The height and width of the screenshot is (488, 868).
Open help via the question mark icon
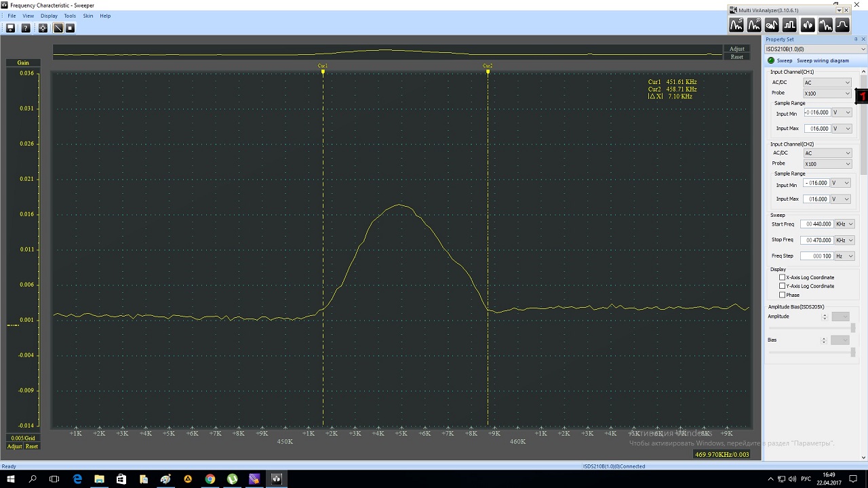pos(26,28)
